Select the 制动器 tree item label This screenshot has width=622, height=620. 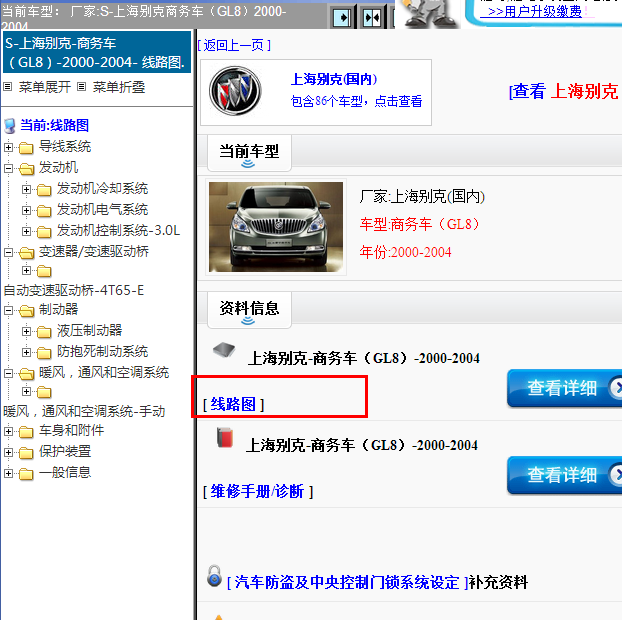coord(58,309)
